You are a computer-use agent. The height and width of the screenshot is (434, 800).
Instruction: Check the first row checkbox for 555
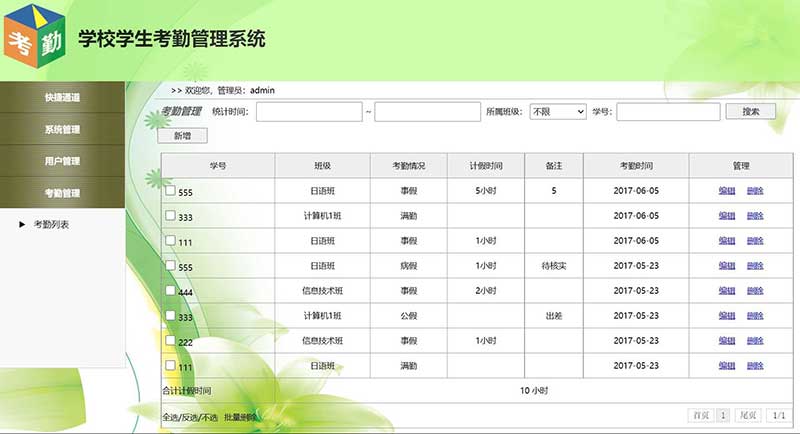pyautogui.click(x=170, y=190)
